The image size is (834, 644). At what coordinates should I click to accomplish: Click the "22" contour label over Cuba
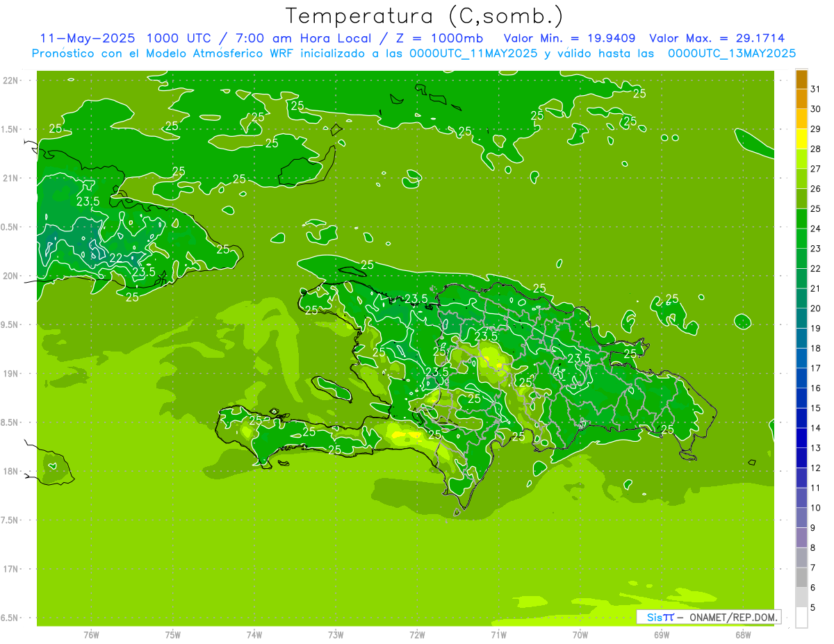116,258
